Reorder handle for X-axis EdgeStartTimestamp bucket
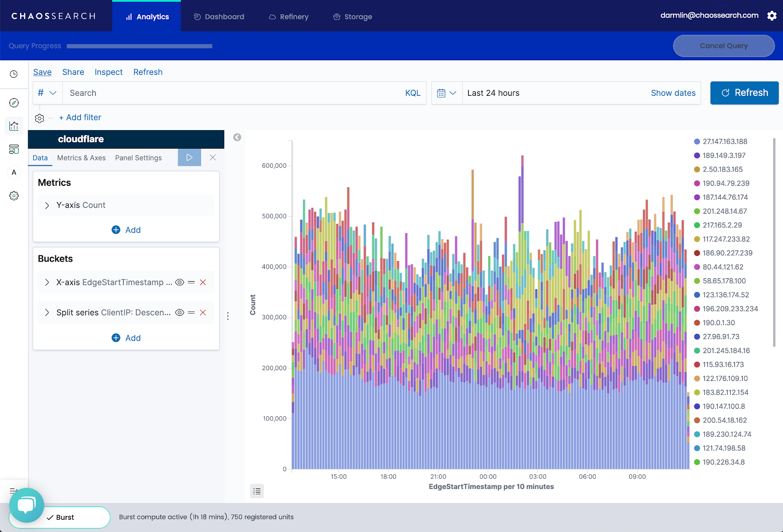 [191, 282]
